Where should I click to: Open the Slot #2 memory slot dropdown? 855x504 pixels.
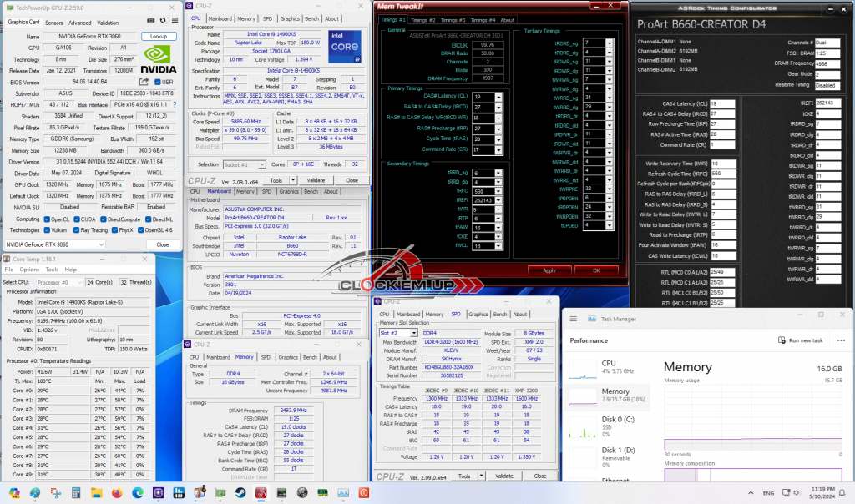click(398, 333)
